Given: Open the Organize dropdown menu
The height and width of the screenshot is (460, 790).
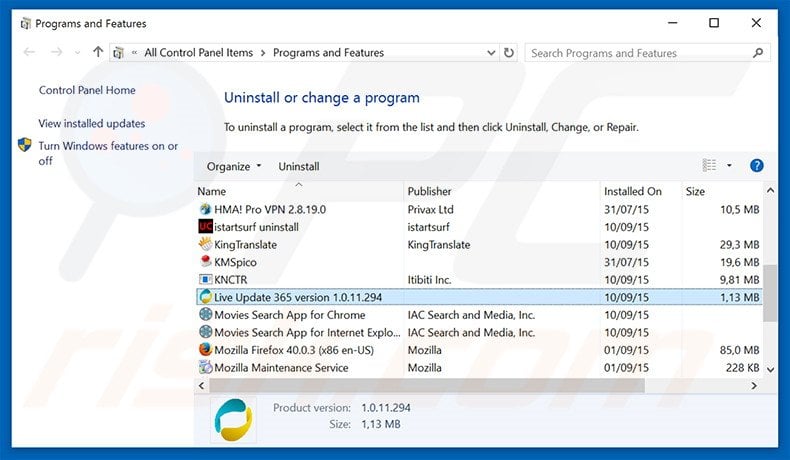Looking at the screenshot, I should pos(234,166).
